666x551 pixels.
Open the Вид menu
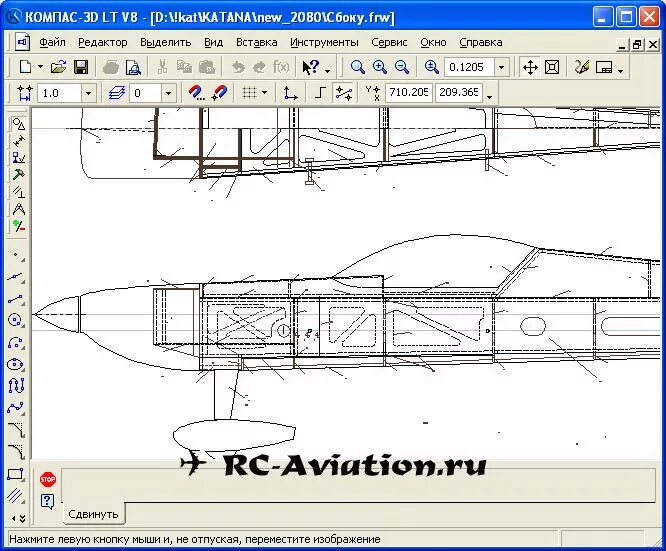click(213, 42)
